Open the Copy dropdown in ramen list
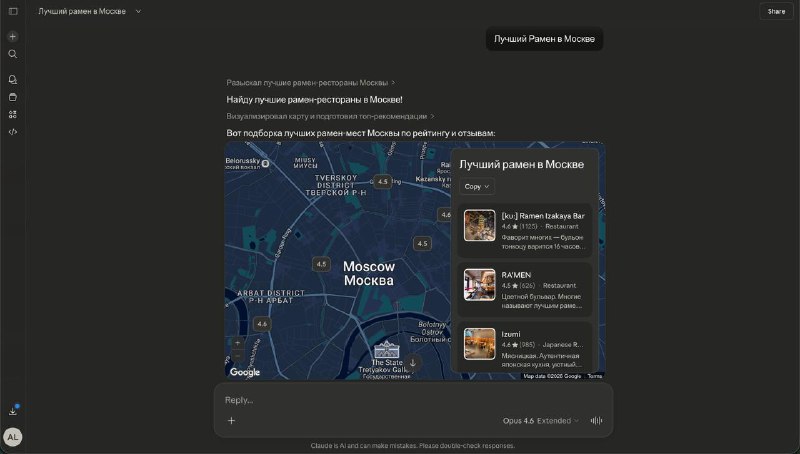This screenshot has width=800, height=454. 477,187
